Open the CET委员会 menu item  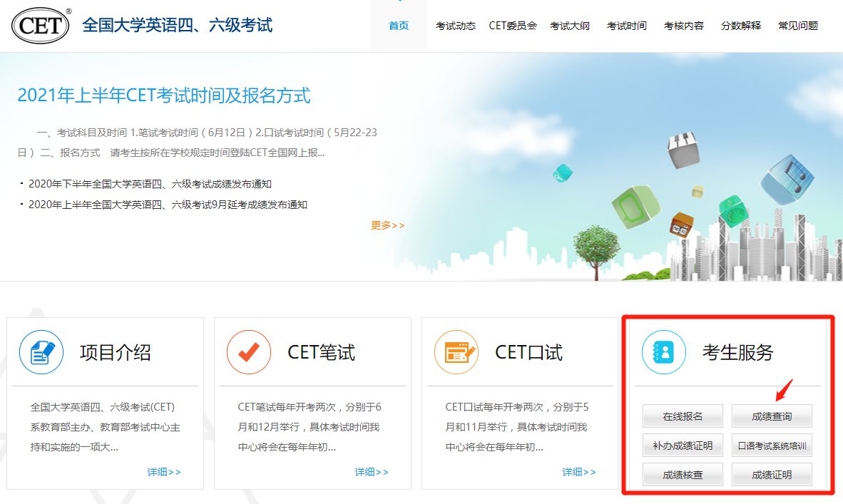(513, 26)
